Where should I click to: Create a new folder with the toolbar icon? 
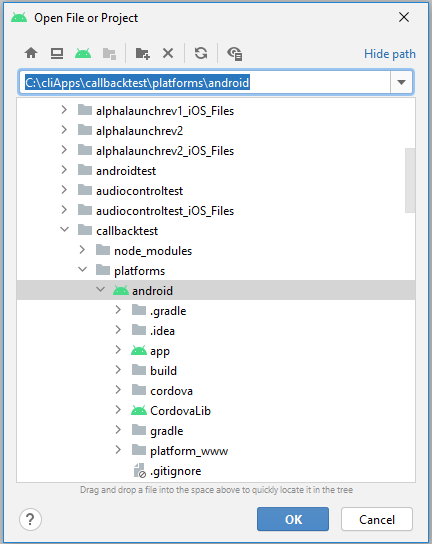point(142,53)
